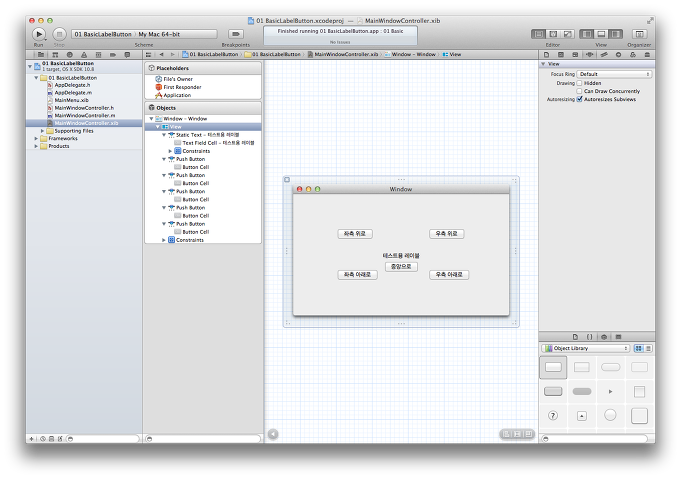This screenshot has height=479, width=681.
Task: Collapse the 01 BasicLabelButton project root
Action: point(30,66)
